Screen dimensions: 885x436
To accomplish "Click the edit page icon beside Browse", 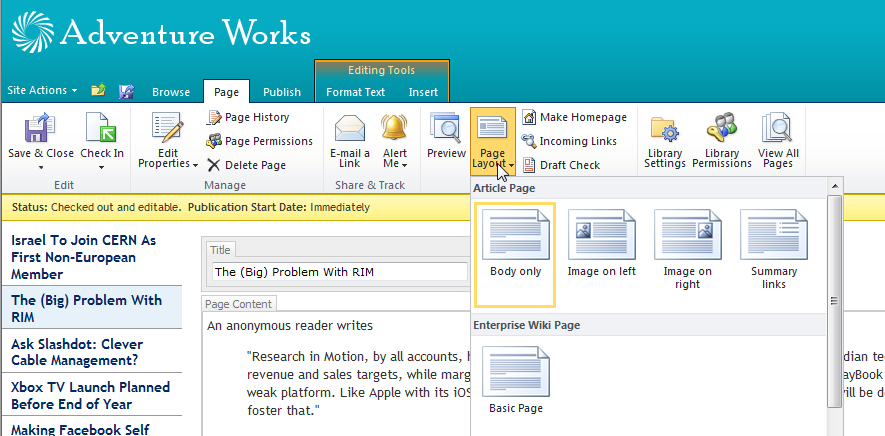I will [x=126, y=91].
